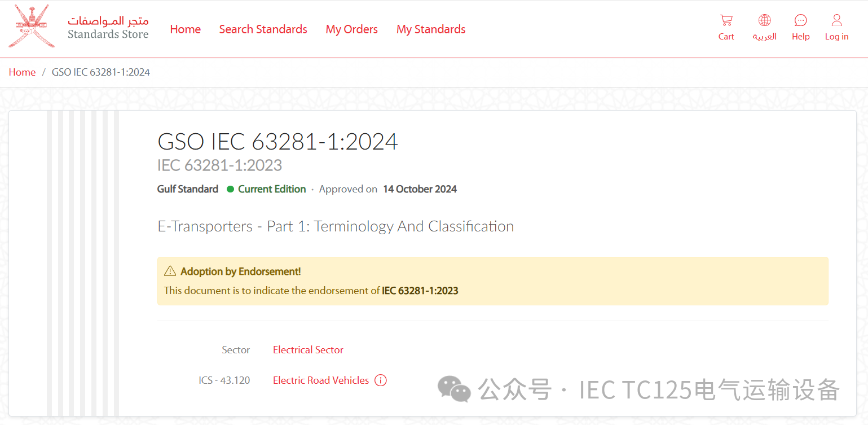Screen dimensions: 868x425
Task: Open the Search Standards menu item
Action: (x=263, y=29)
